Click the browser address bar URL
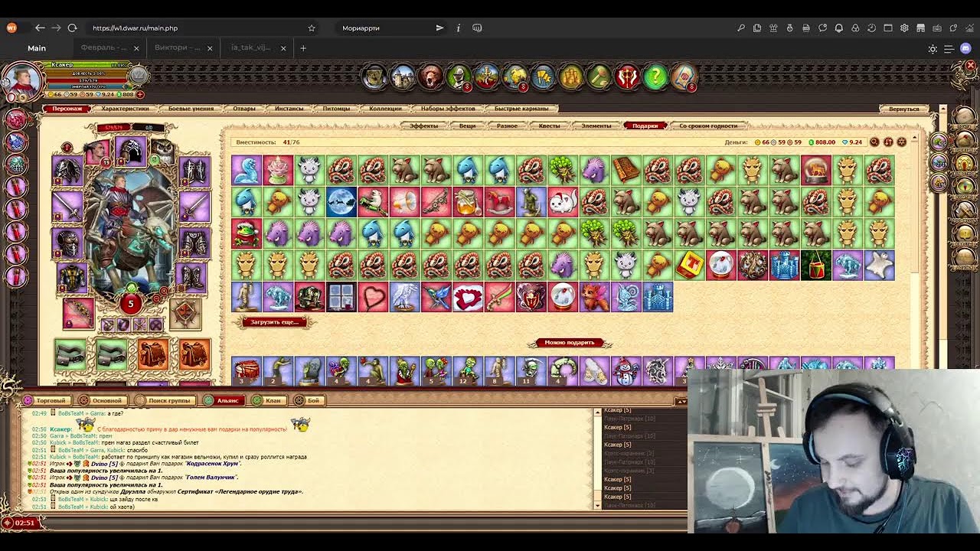This screenshot has width=980, height=551. 135,28
